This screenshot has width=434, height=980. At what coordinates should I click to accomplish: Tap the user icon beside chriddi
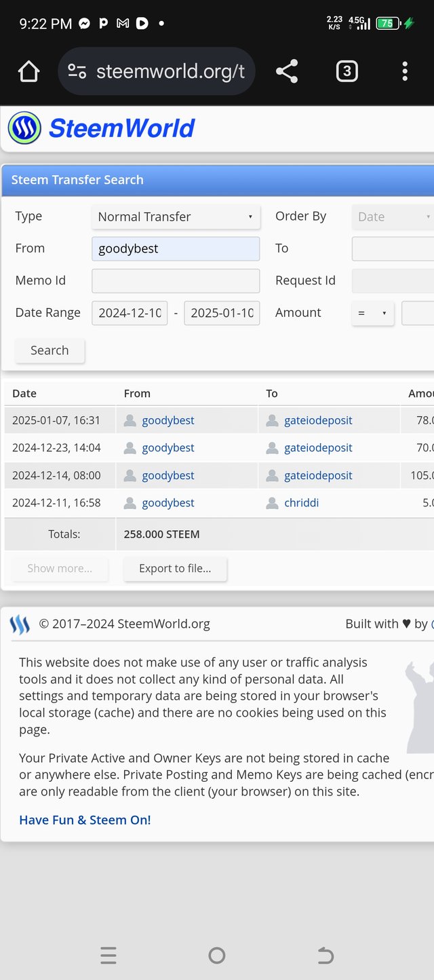(273, 503)
